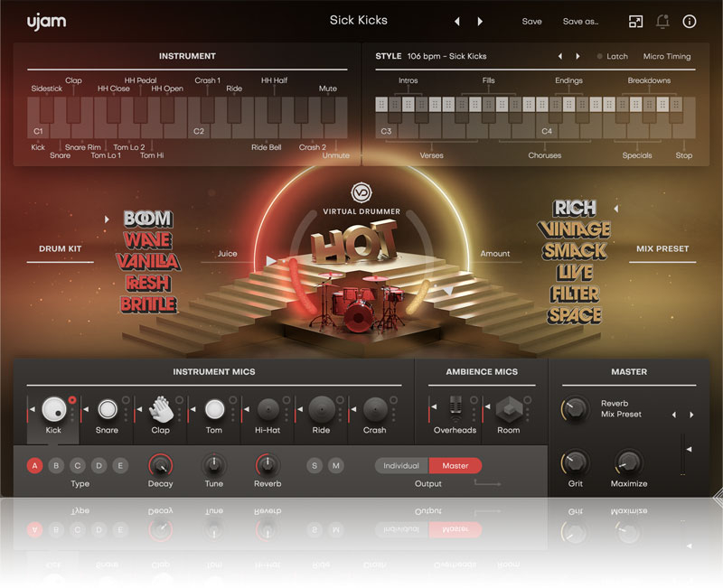The height and width of the screenshot is (588, 723).
Task: Choose Type B for the kick
Action: pos(56,465)
